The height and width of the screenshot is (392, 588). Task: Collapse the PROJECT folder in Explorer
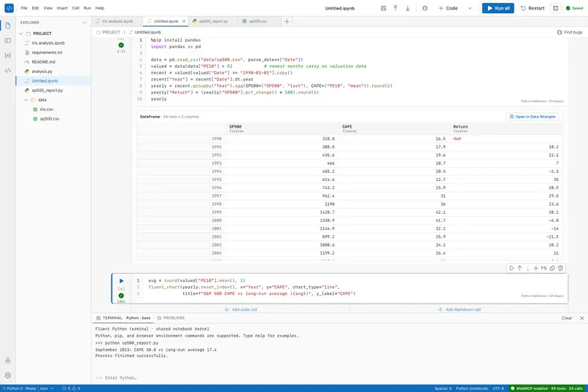point(21,34)
